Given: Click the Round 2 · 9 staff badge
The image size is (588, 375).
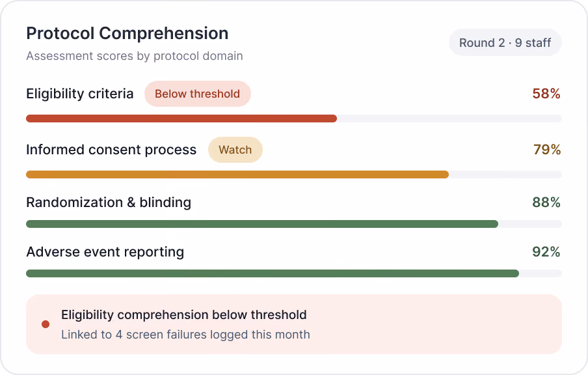Looking at the screenshot, I should point(505,42).
